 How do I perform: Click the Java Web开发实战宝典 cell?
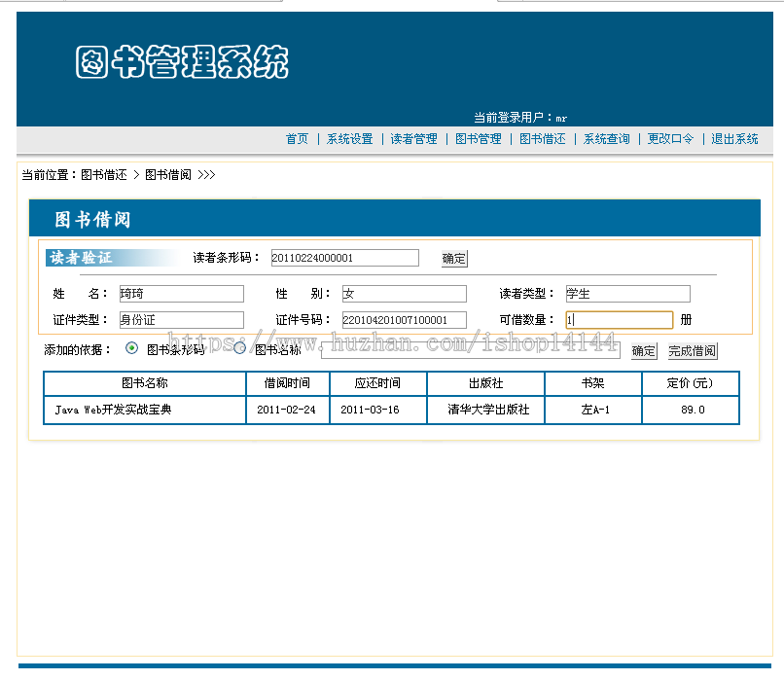[145, 410]
